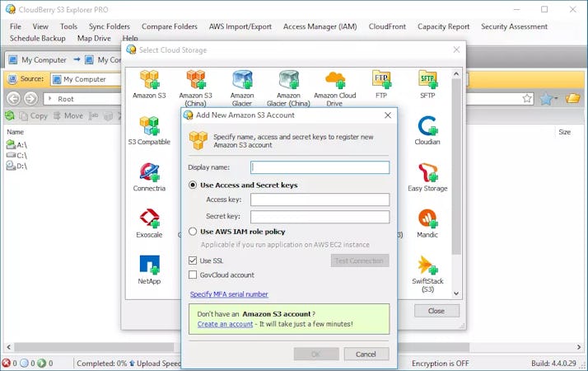
Task: Pick the Cloudian storage icon
Action: pyautogui.click(x=428, y=126)
